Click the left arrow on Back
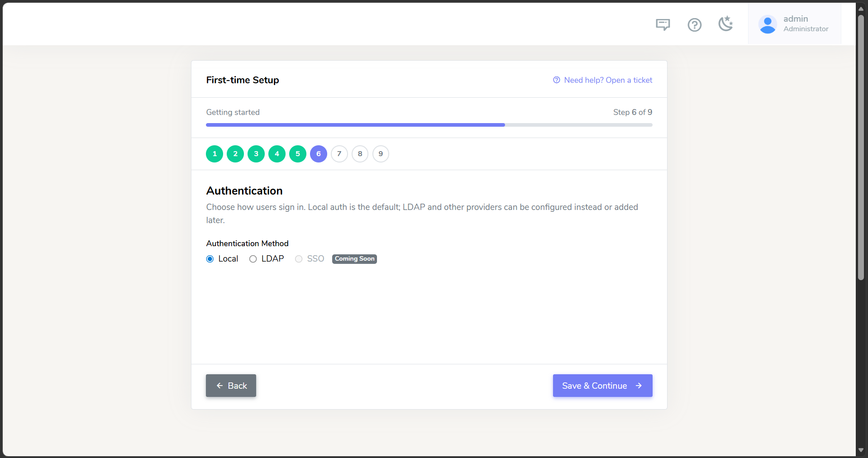 (219, 386)
